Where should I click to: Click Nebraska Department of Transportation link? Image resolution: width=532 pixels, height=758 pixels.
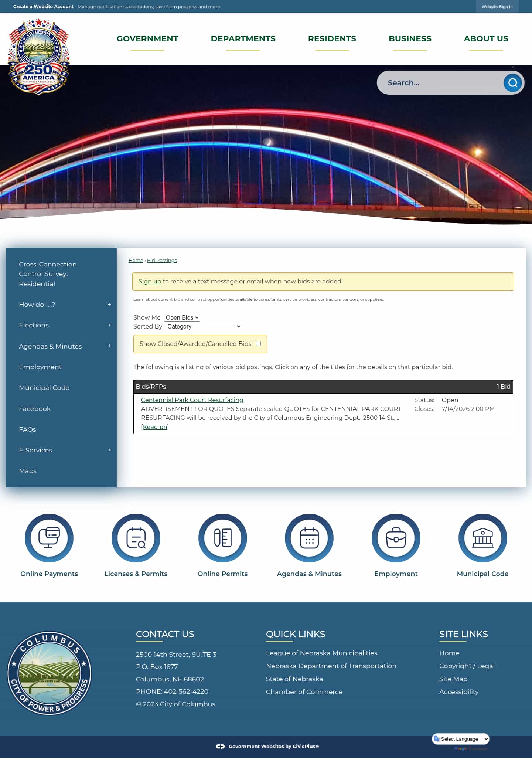(x=331, y=666)
